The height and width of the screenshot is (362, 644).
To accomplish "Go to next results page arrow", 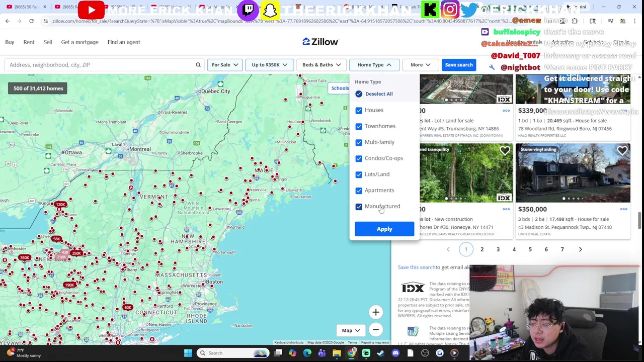I will (580, 249).
